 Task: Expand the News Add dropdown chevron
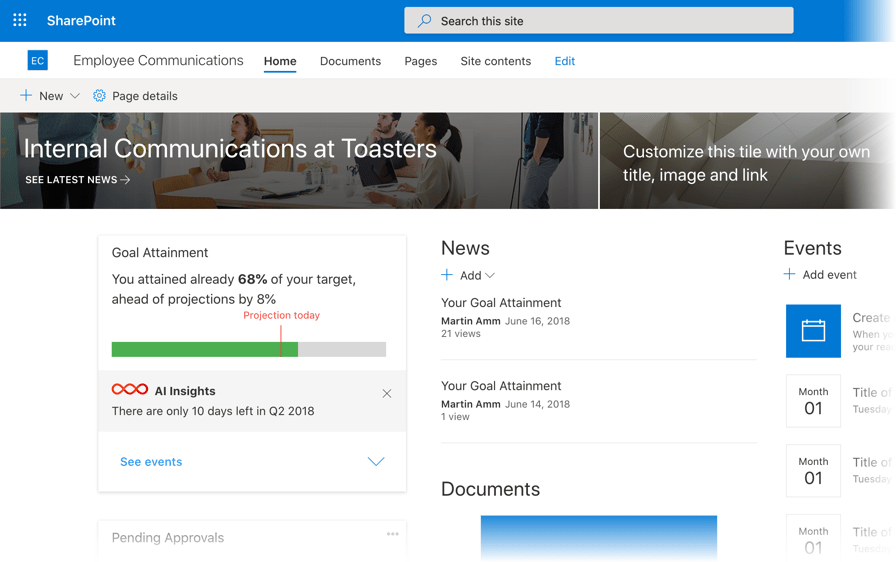(490, 275)
